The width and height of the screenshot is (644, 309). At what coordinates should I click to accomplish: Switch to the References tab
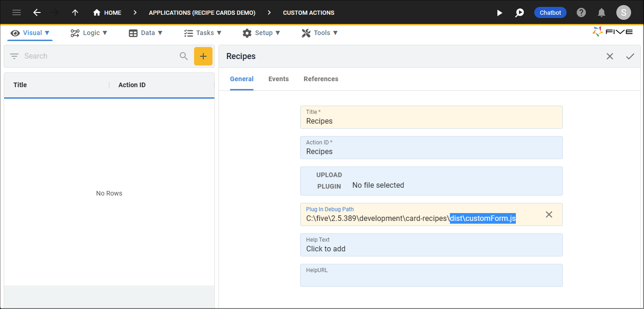(x=321, y=79)
